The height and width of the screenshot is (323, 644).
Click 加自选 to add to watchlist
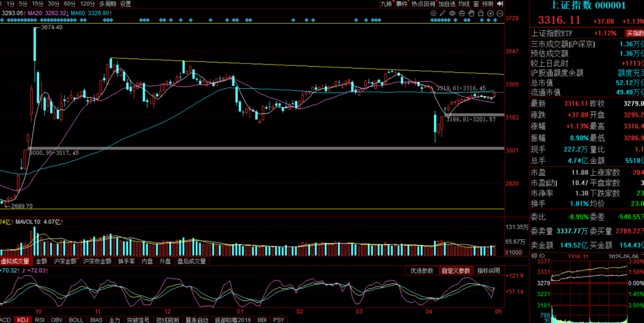pos(447,4)
